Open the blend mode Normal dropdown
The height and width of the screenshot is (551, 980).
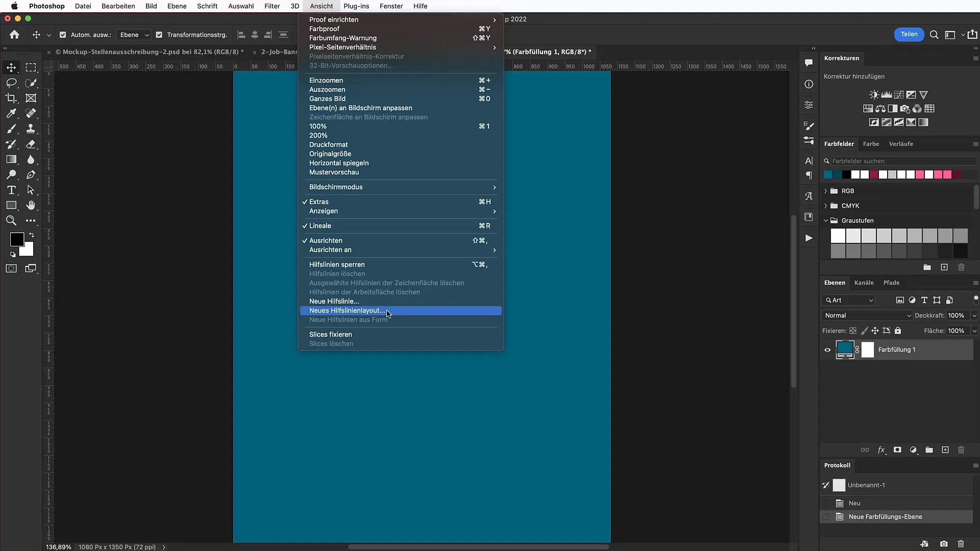(867, 315)
